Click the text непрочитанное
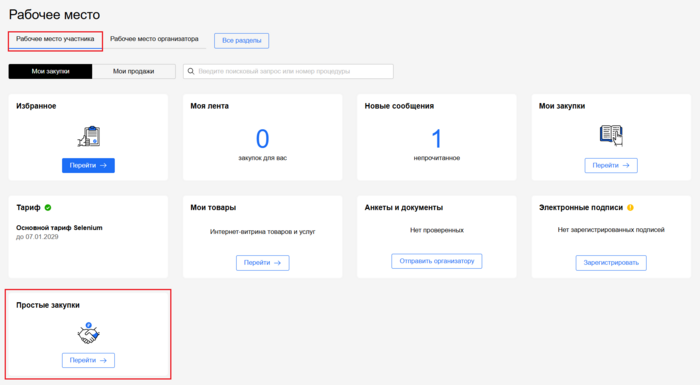The image size is (700, 385). pos(437,158)
